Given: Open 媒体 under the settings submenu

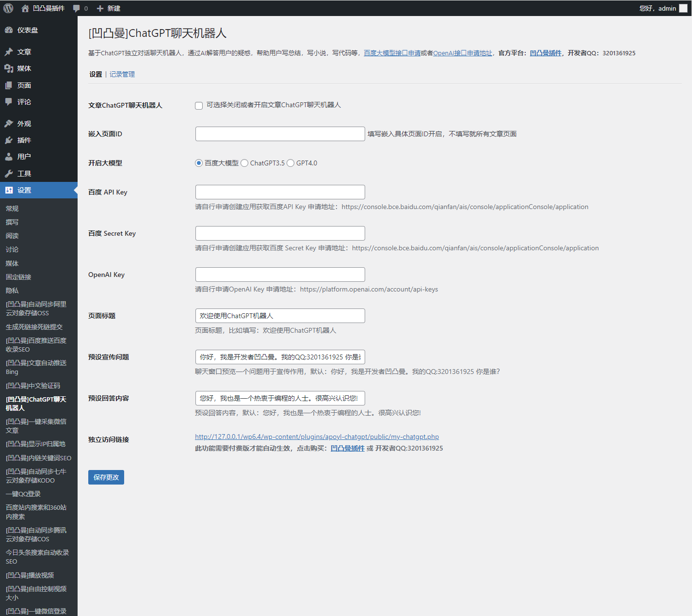Looking at the screenshot, I should [12, 263].
